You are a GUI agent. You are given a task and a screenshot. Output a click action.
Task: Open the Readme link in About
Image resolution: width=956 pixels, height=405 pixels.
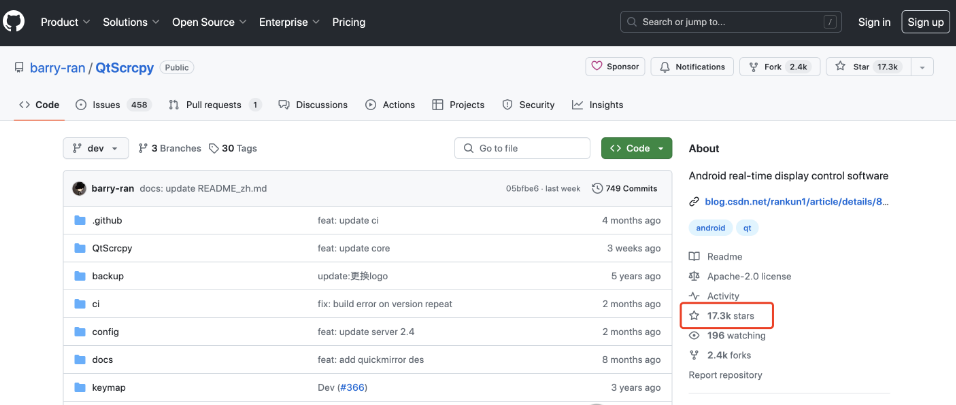tap(716, 257)
